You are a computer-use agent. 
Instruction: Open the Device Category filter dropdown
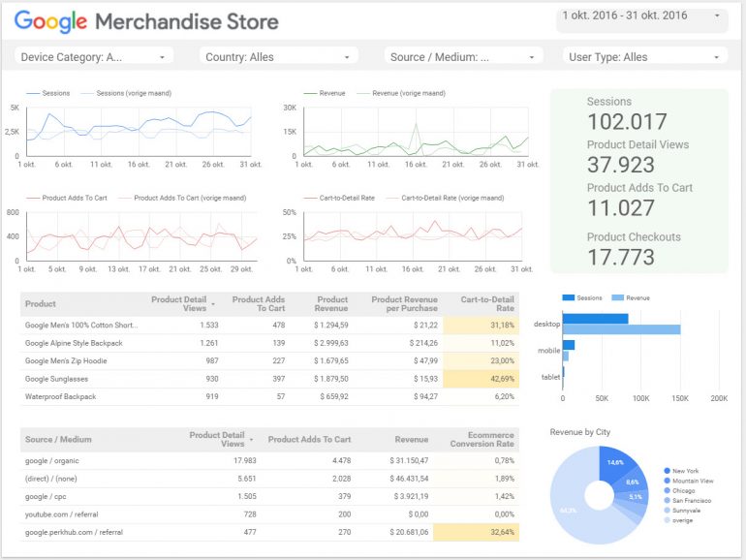pyautogui.click(x=94, y=56)
